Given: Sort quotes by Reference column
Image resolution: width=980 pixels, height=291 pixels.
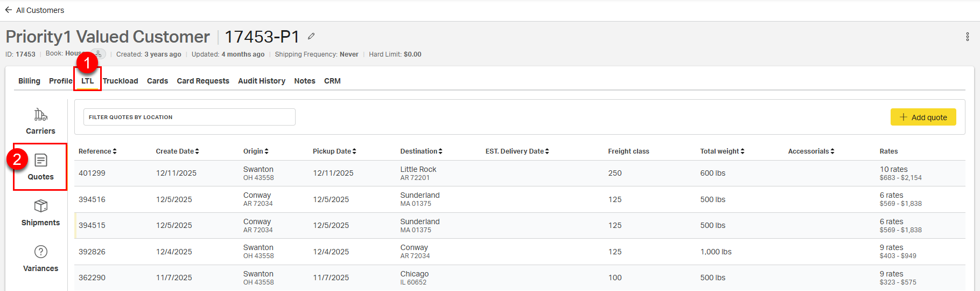Looking at the screenshot, I should coord(97,151).
